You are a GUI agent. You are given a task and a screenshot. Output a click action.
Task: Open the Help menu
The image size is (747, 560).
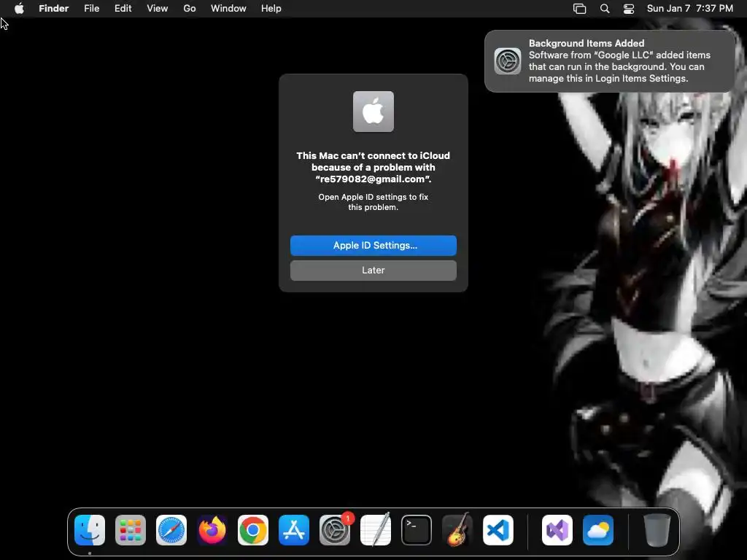coord(271,9)
